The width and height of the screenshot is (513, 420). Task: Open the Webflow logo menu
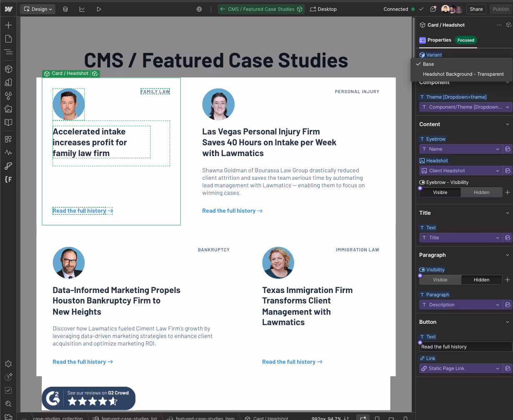click(8, 9)
